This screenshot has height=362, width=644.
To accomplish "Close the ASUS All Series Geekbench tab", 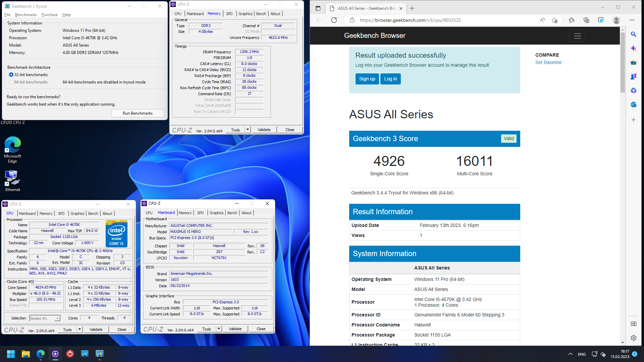I will tap(401, 8).
